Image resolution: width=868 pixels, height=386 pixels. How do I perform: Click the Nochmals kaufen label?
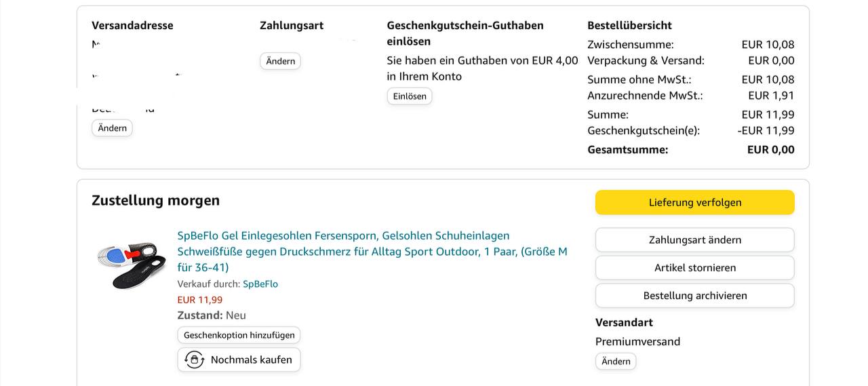251,360
